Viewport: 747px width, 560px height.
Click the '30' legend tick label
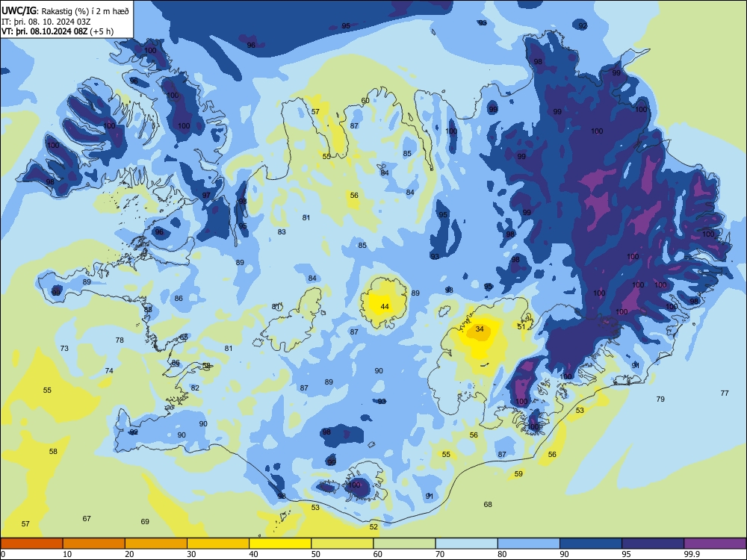[191, 554]
